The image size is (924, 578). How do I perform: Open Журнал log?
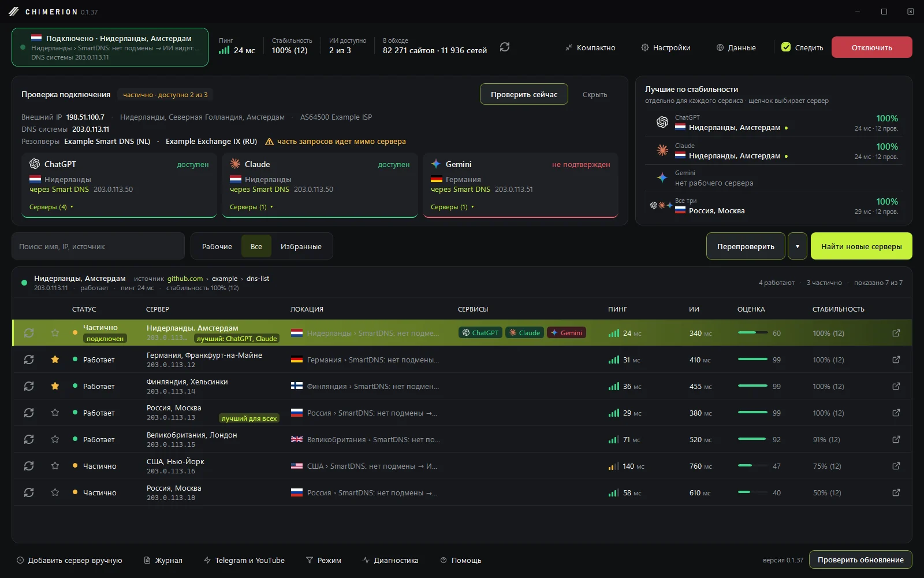point(163,560)
